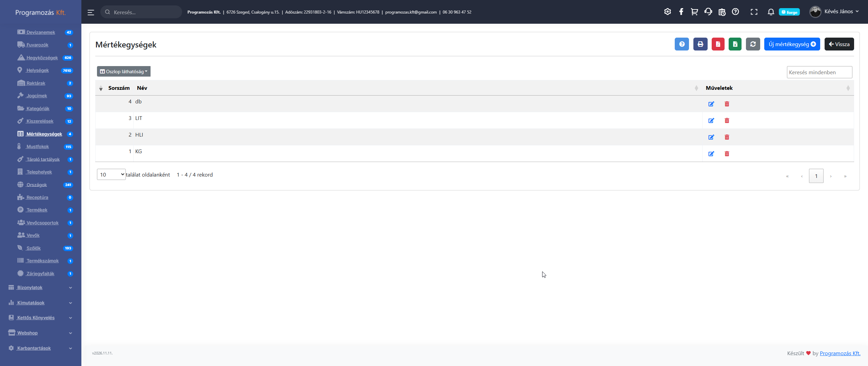Delete the 'KG' unit row
Viewport: 868px width, 366px height.
tap(727, 154)
